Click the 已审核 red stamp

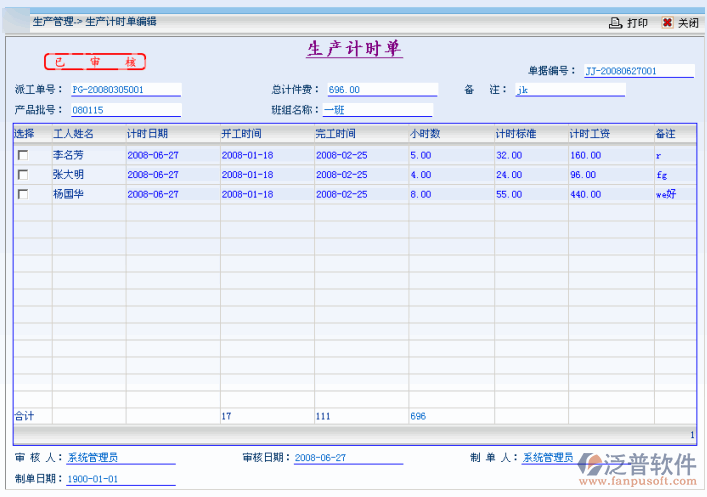(95, 62)
